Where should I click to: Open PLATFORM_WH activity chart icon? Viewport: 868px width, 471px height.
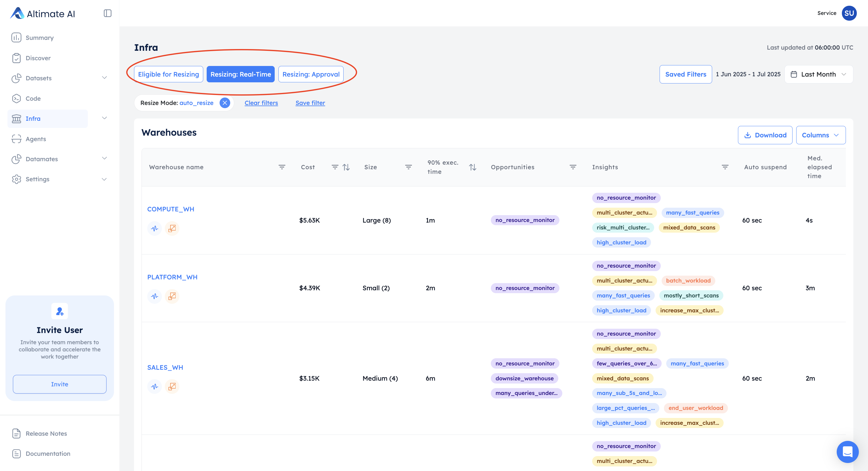(x=155, y=296)
